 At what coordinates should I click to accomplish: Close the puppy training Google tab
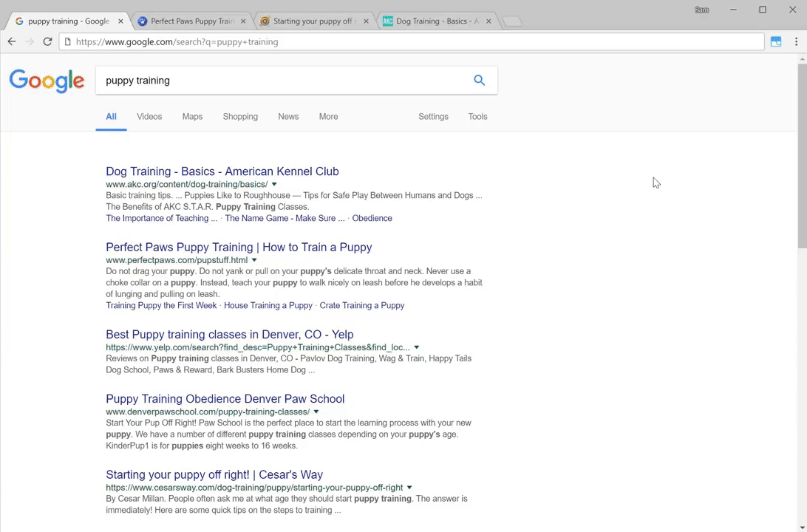coord(120,21)
